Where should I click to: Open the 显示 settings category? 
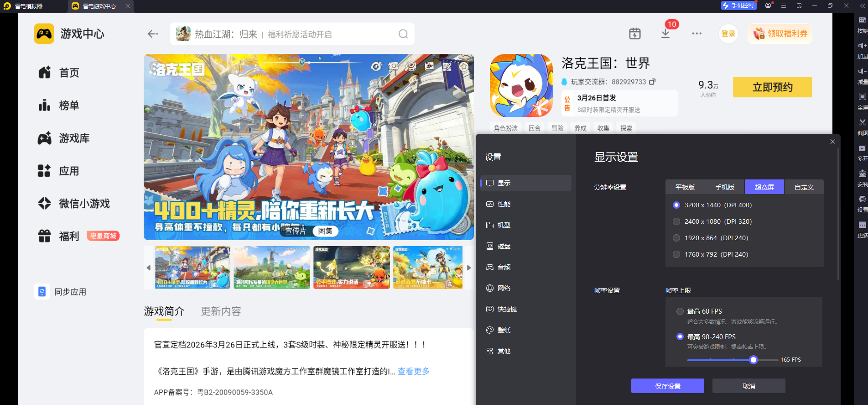click(526, 183)
